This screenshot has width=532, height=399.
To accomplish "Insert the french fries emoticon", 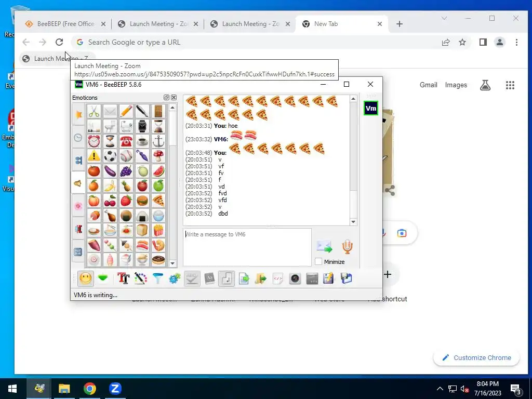I will (x=158, y=230).
